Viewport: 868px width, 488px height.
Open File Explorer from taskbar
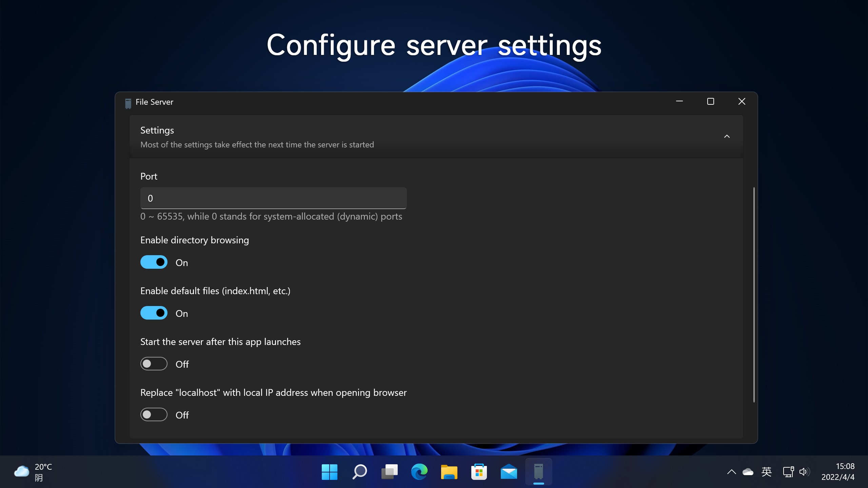449,472
